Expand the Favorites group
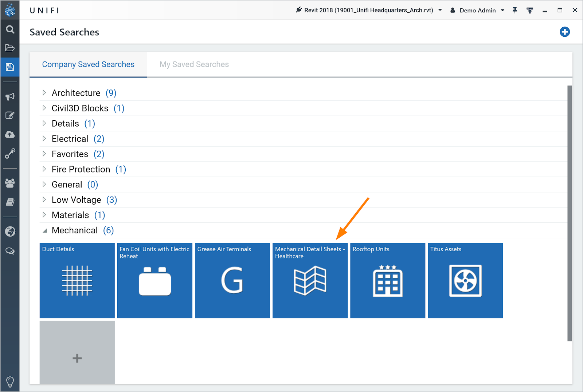The width and height of the screenshot is (583, 392). point(44,154)
